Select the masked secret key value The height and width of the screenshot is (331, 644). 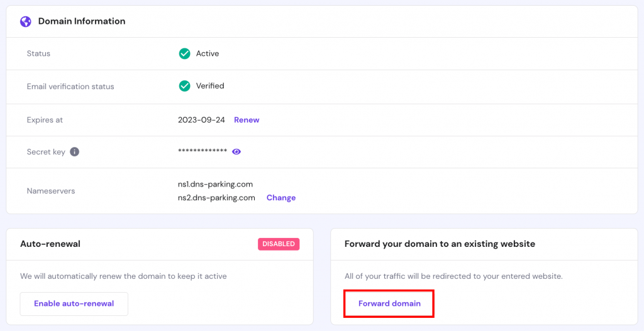[203, 152]
